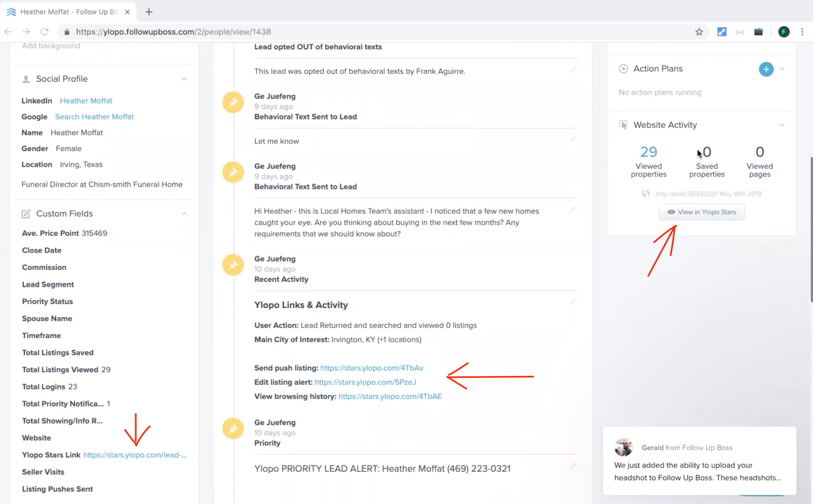
Task: Collapse the Action Plans panel
Action: click(x=782, y=69)
